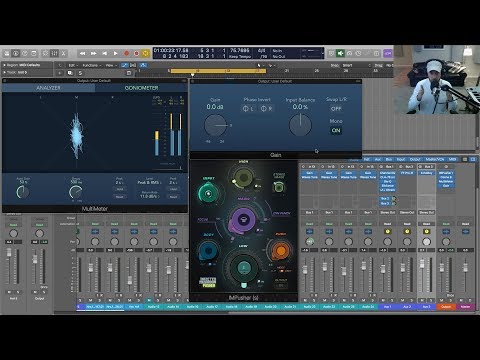Select the Aux filter button in Mixer
Image resolution: width=480 pixels, height=360 pixels.
pyautogui.click(x=378, y=159)
